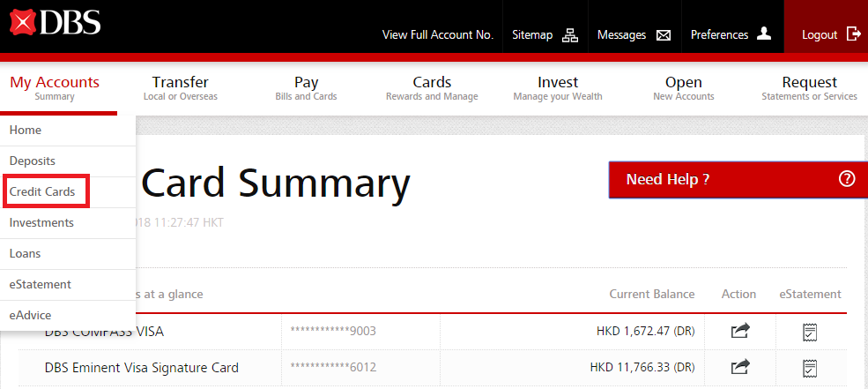Open the Messages envelope icon
The height and width of the screenshot is (389, 868).
point(664,35)
